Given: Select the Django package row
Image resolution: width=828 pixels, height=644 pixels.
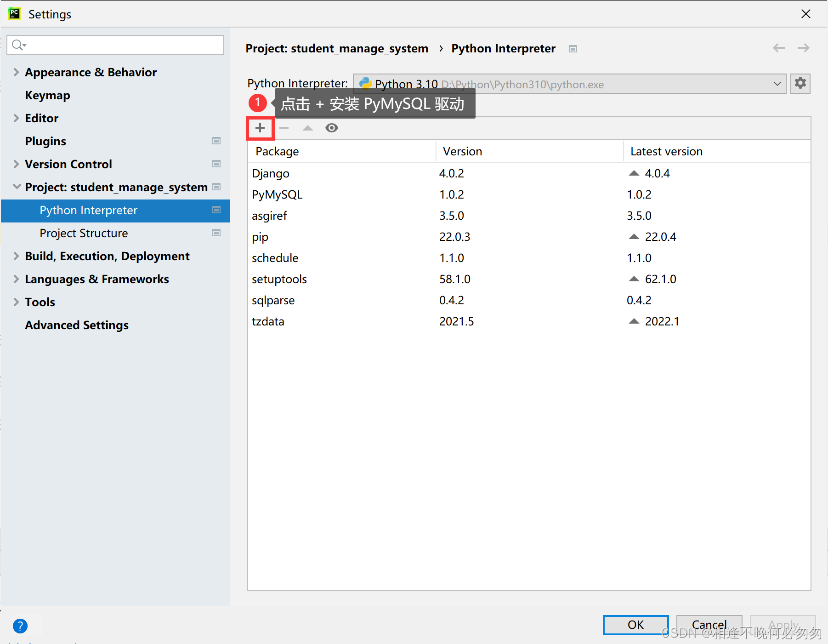Looking at the screenshot, I should [x=529, y=173].
